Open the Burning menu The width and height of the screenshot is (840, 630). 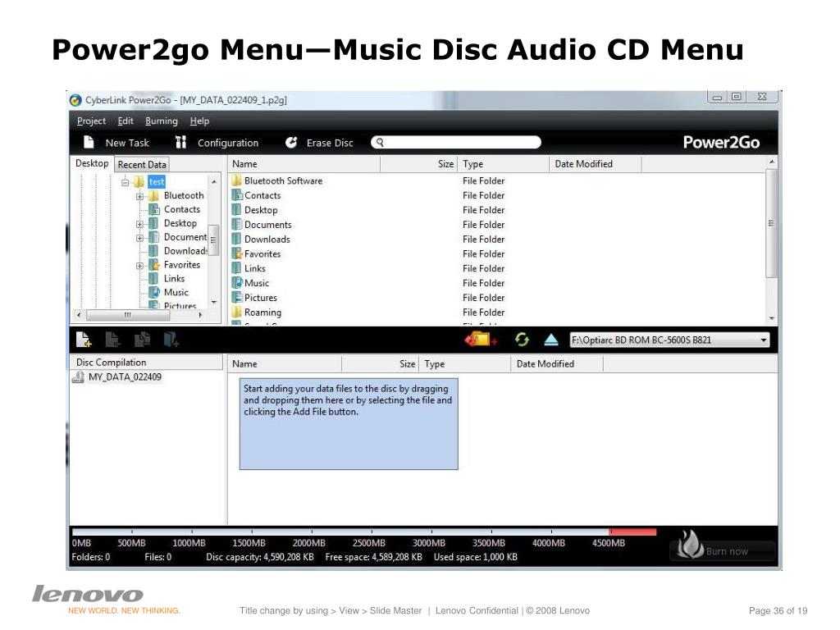coord(162,121)
